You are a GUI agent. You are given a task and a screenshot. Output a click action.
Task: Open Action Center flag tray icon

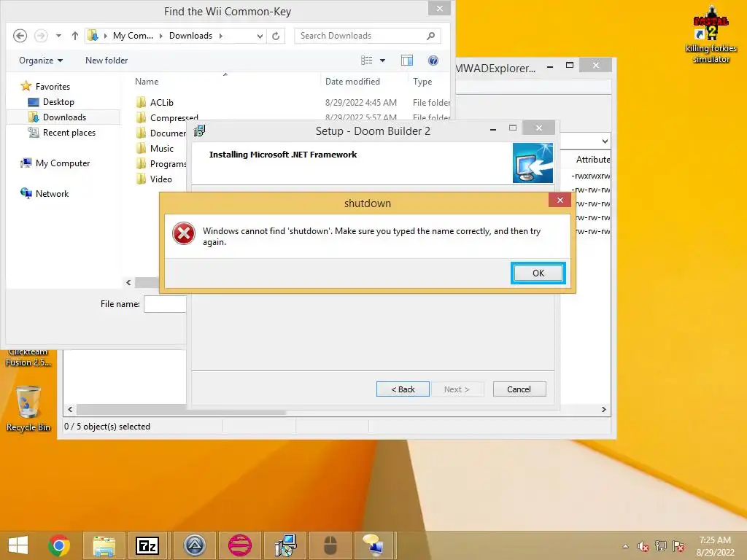pos(678,546)
